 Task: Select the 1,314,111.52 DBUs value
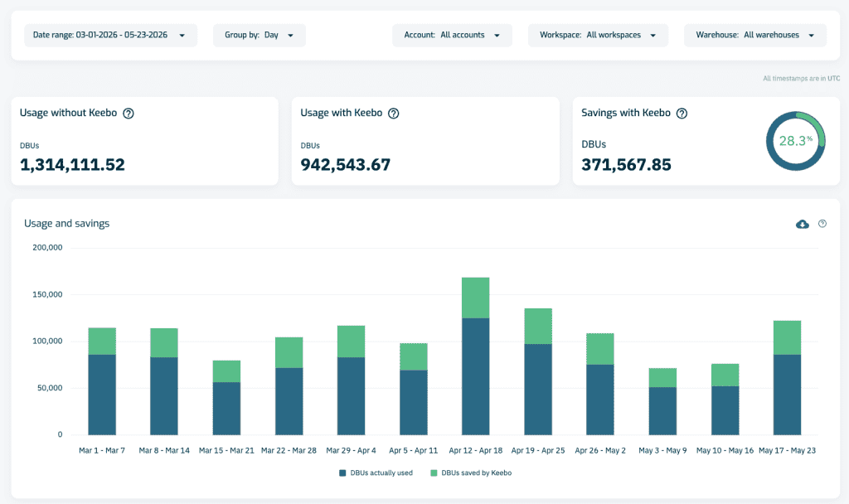(73, 165)
